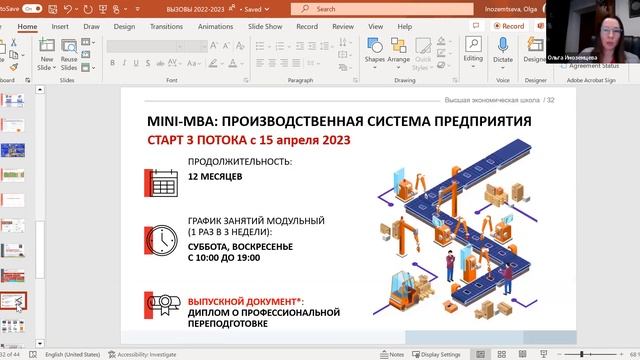
Task: Toggle text Shadow formatting
Action: tap(148, 63)
